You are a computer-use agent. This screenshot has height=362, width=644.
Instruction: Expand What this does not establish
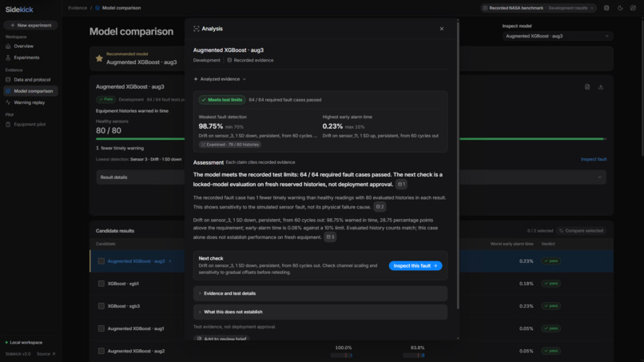(320, 312)
